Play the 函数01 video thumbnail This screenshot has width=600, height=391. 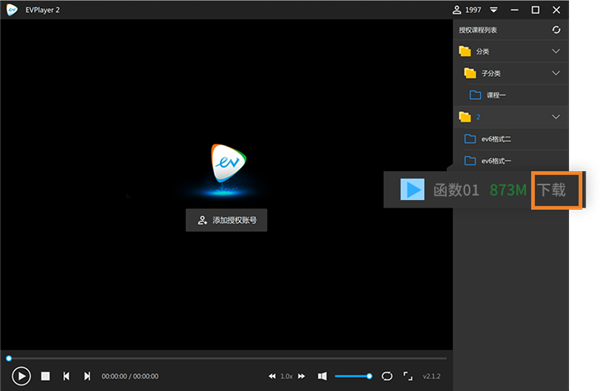tap(412, 189)
